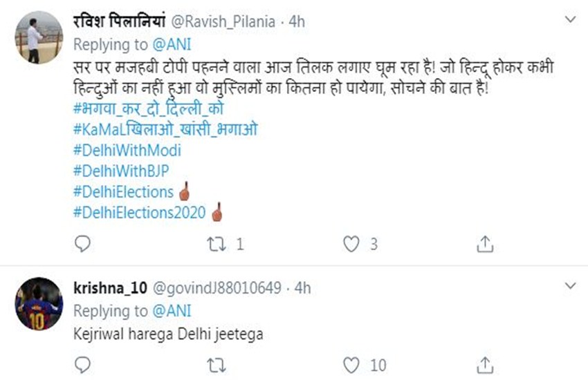Like krishna_10's tweet with heart icon
The width and height of the screenshot is (588, 380).
(x=352, y=363)
